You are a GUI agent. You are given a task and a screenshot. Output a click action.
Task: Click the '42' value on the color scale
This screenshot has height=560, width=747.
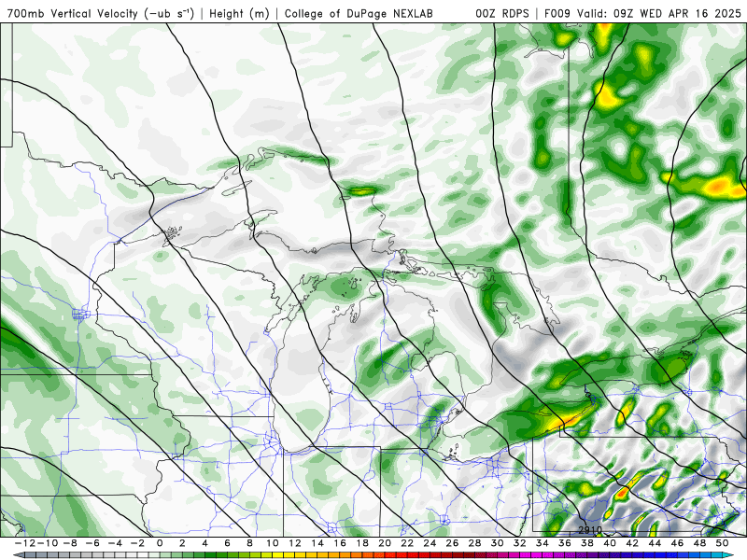pos(632,543)
